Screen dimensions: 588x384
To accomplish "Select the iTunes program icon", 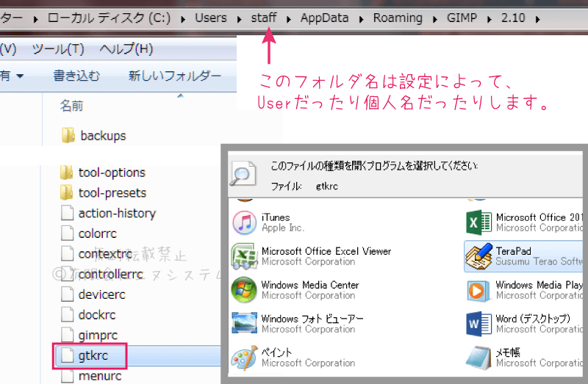I will coord(245,222).
